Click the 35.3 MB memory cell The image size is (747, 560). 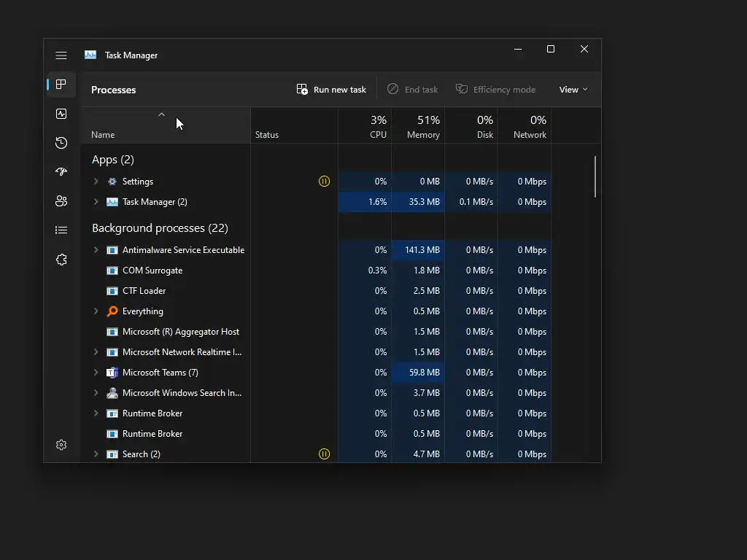point(418,202)
